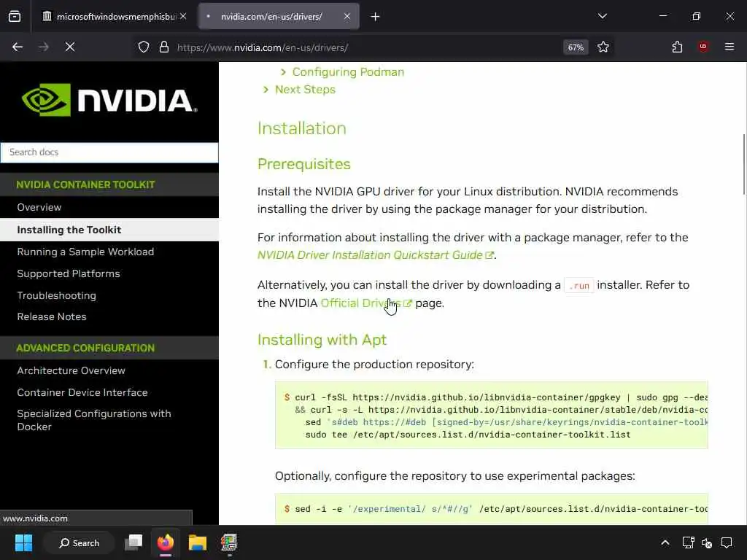The height and width of the screenshot is (560, 747).
Task: Click the Prerequisites heading
Action: (x=304, y=164)
